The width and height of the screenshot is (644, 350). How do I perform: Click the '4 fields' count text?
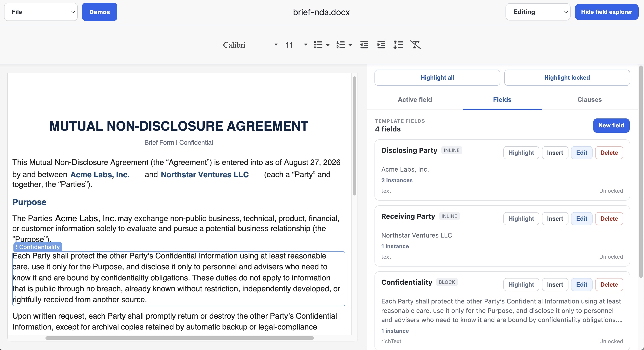pyautogui.click(x=388, y=129)
